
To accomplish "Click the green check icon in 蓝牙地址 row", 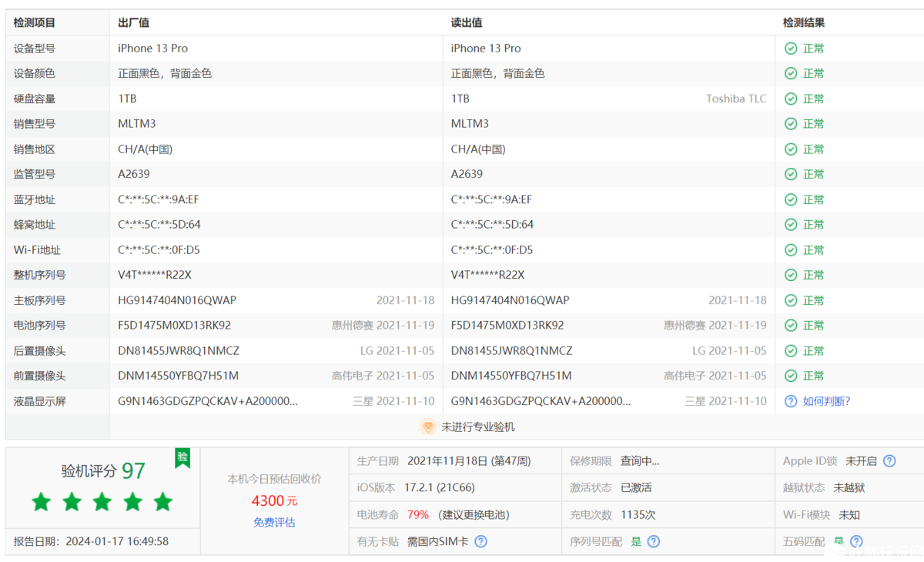I will 791,199.
